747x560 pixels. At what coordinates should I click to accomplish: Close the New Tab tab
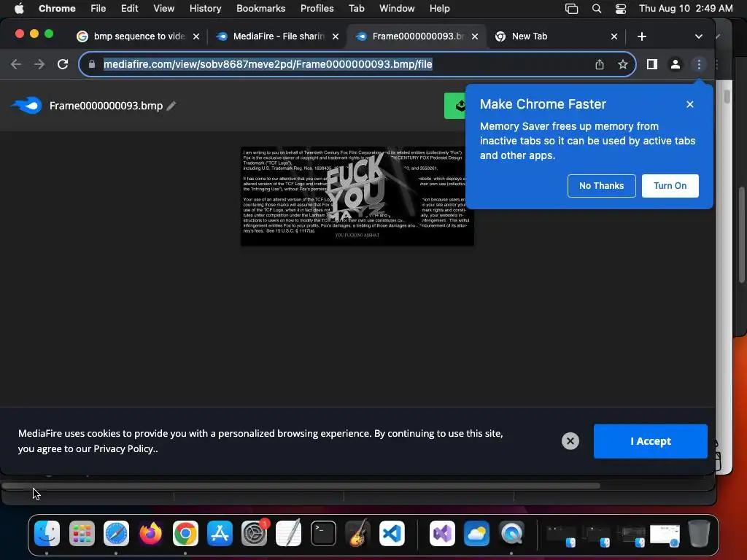614,36
